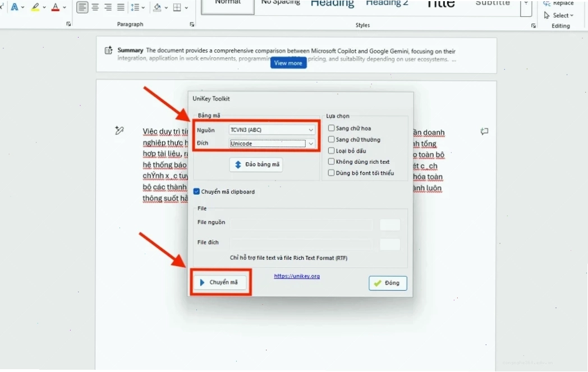588x372 pixels.
Task: Open the Nguồn source encoding combo box
Action: (x=272, y=130)
